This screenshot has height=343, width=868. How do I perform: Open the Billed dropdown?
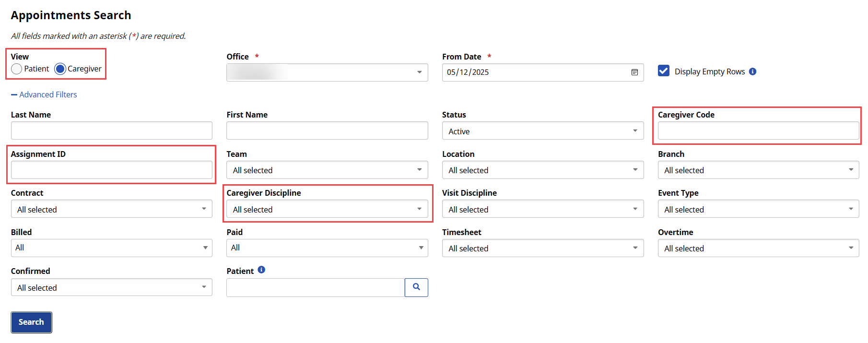point(111,248)
